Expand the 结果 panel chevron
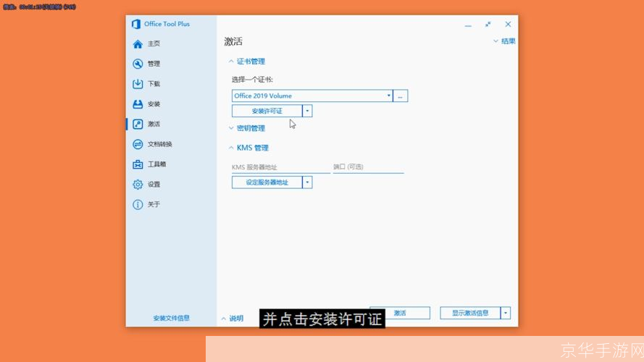Screen dimensions: 644x362 click(x=495, y=41)
